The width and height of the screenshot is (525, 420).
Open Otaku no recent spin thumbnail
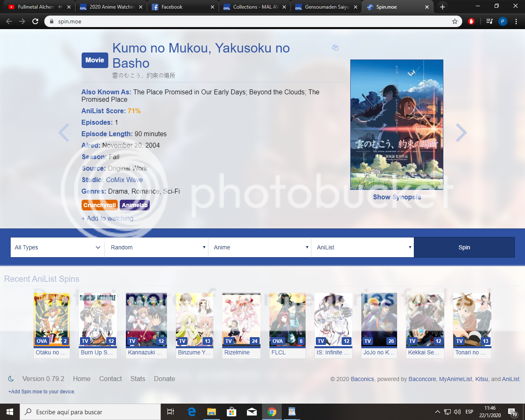(51, 325)
